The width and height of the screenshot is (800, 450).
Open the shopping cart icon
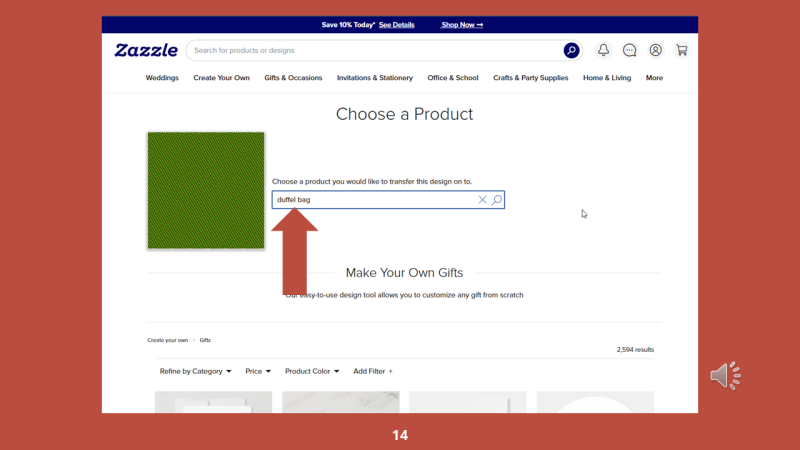682,50
